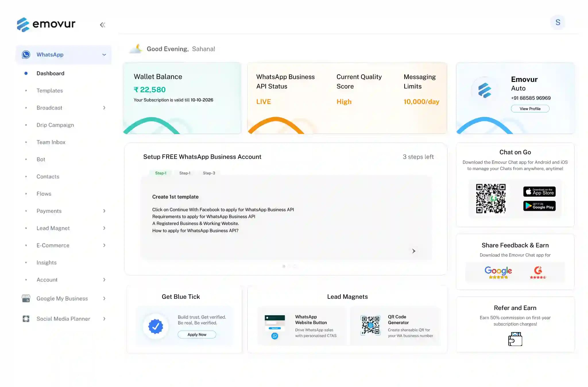Open the App Store download badge

click(x=539, y=192)
